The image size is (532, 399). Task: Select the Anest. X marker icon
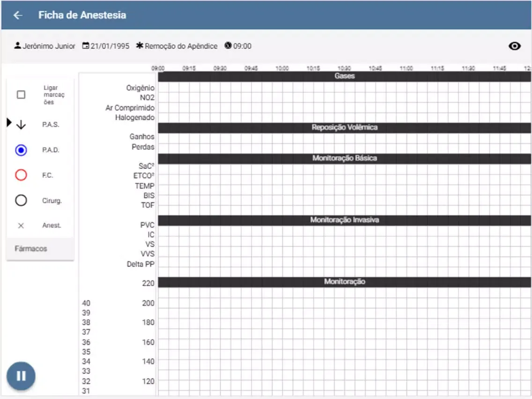[21, 226]
